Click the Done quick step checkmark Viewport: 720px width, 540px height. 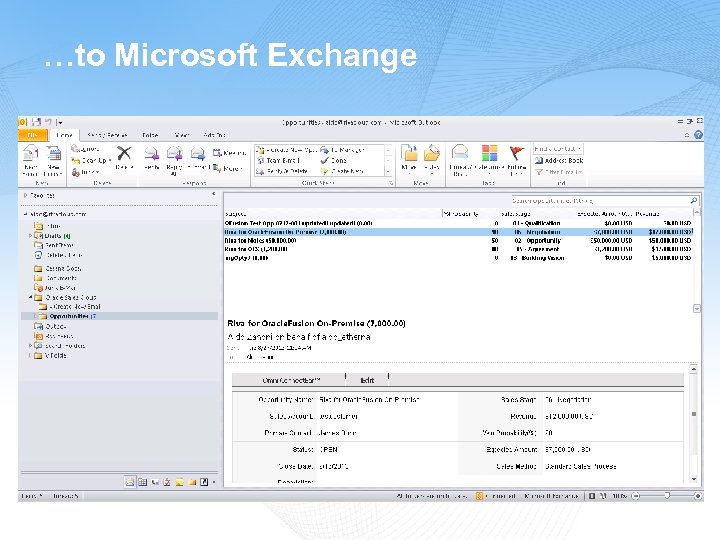[x=333, y=160]
